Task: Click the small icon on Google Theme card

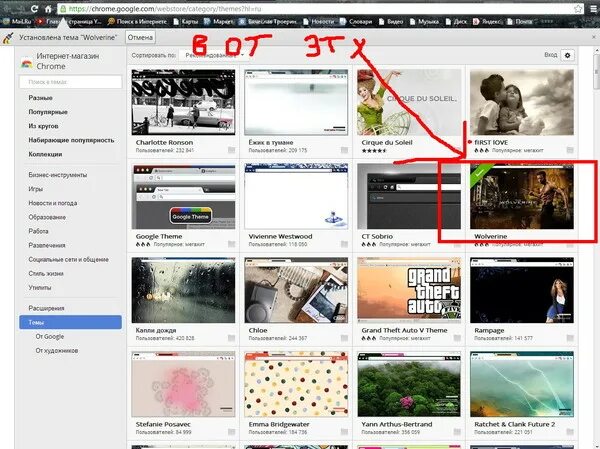Action: [x=232, y=244]
